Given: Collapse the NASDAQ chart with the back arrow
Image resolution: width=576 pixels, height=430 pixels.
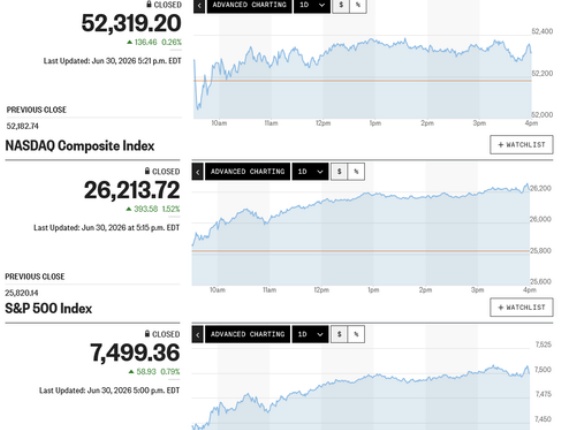Looking at the screenshot, I should (x=198, y=172).
